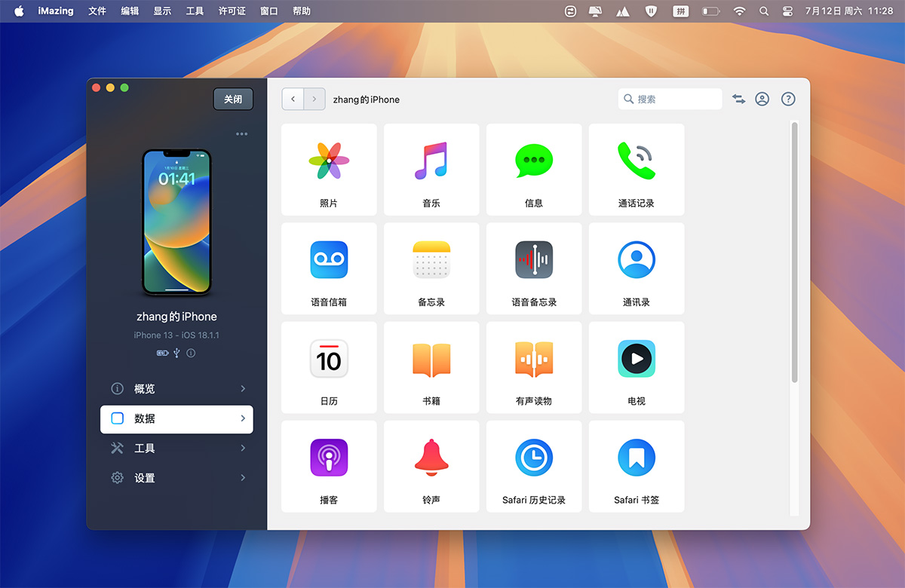905x588 pixels.
Task: Click the device info icon under iPhone name
Action: [x=191, y=353]
